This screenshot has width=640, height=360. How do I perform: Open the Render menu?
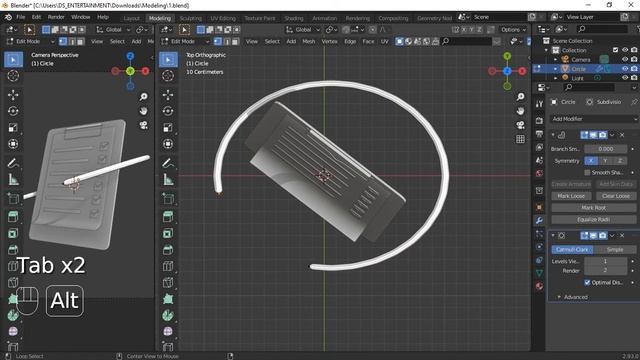coord(56,17)
